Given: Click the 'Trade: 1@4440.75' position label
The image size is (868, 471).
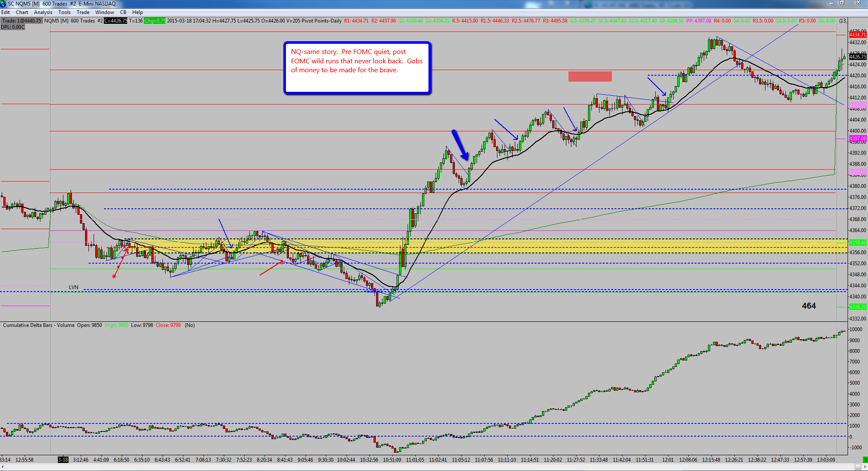Looking at the screenshot, I should (x=22, y=21).
